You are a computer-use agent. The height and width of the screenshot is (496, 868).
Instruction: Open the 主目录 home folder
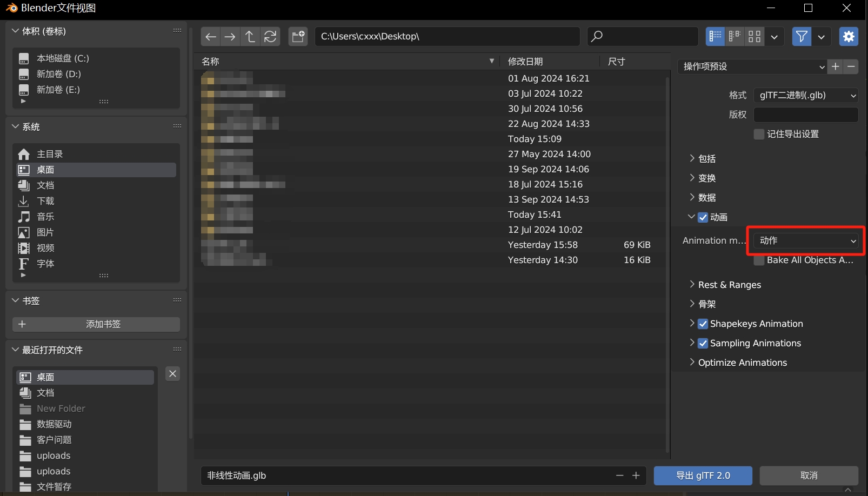click(96, 154)
